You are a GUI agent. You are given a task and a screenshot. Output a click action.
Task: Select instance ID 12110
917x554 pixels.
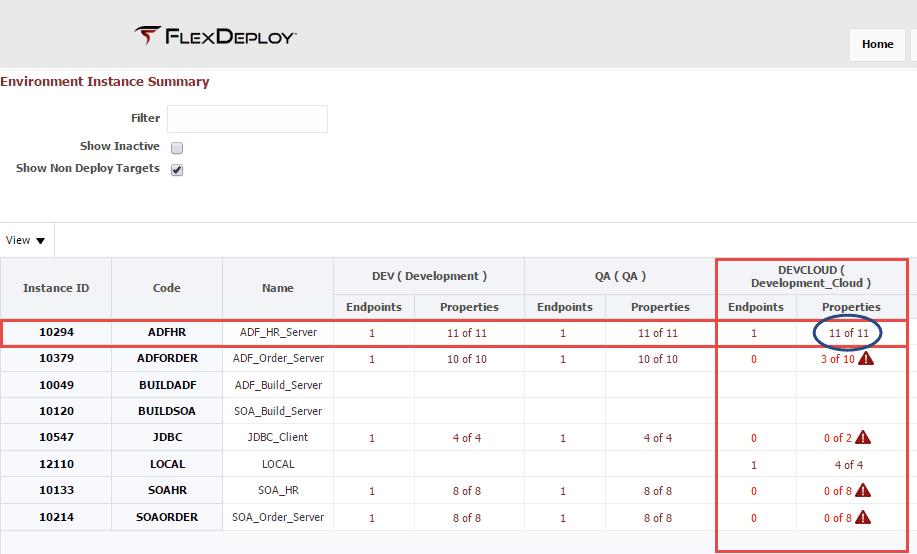click(57, 464)
